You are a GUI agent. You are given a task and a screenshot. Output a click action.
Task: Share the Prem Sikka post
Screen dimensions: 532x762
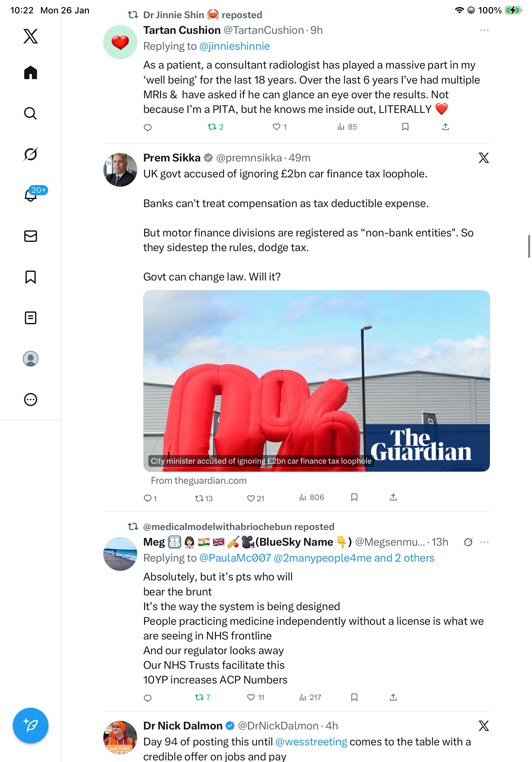click(393, 497)
